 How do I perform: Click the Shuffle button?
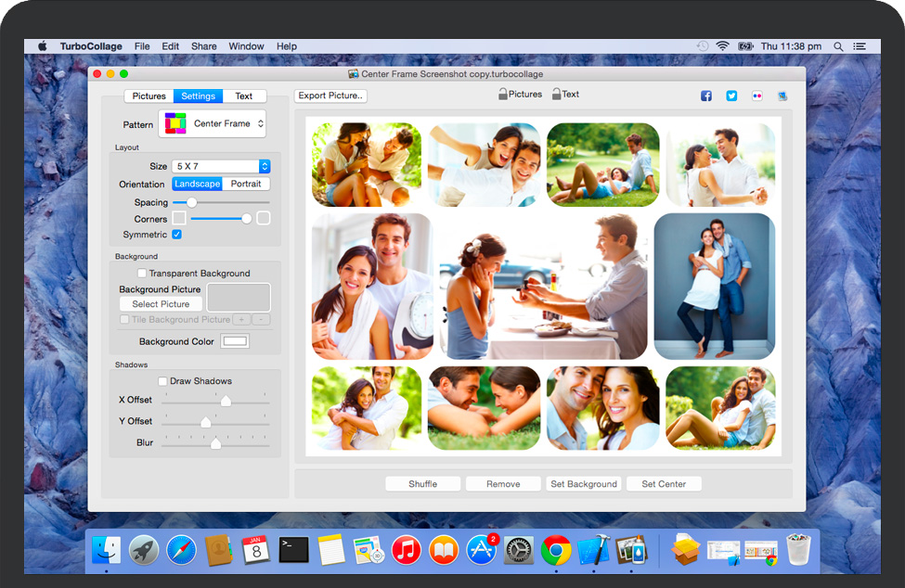pyautogui.click(x=422, y=484)
